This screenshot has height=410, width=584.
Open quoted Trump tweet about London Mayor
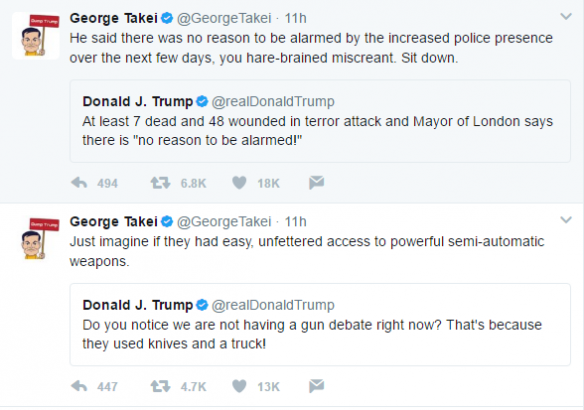(x=320, y=121)
